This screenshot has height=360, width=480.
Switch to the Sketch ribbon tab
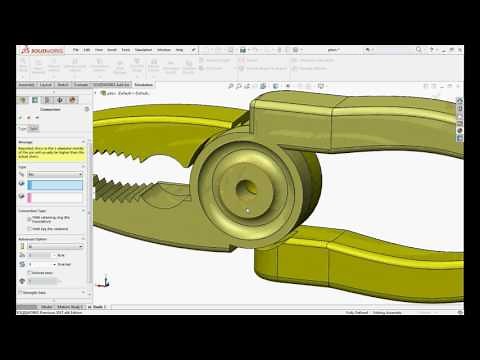tap(63, 85)
